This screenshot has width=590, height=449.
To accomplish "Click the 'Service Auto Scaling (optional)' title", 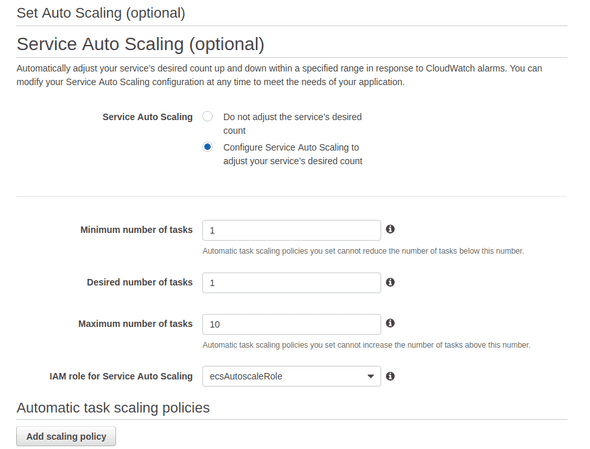I will (x=140, y=44).
